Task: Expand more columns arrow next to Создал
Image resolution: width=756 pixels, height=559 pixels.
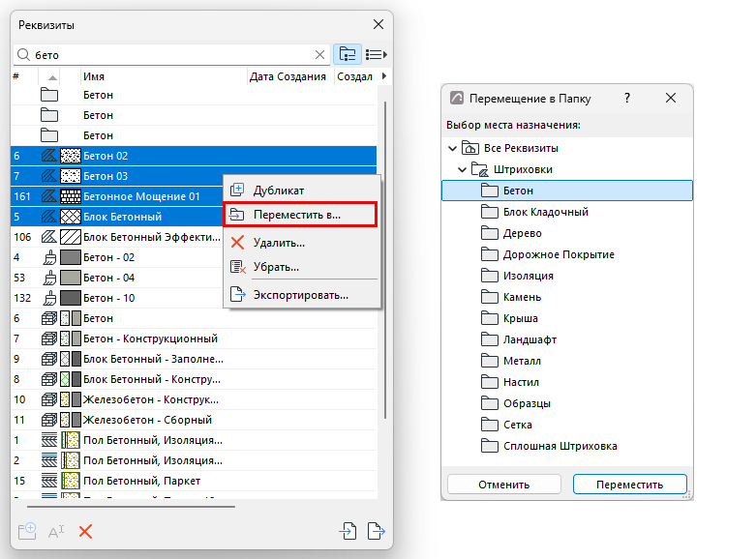Action: [383, 76]
